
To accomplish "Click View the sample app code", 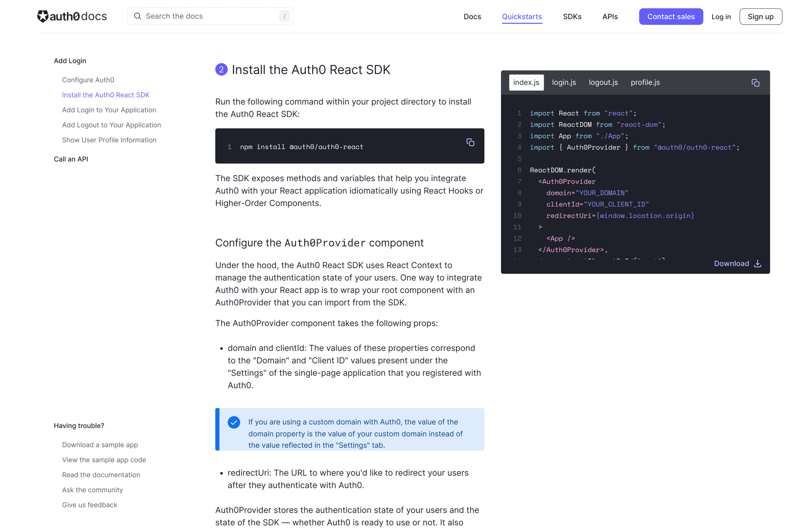I will tap(104, 460).
